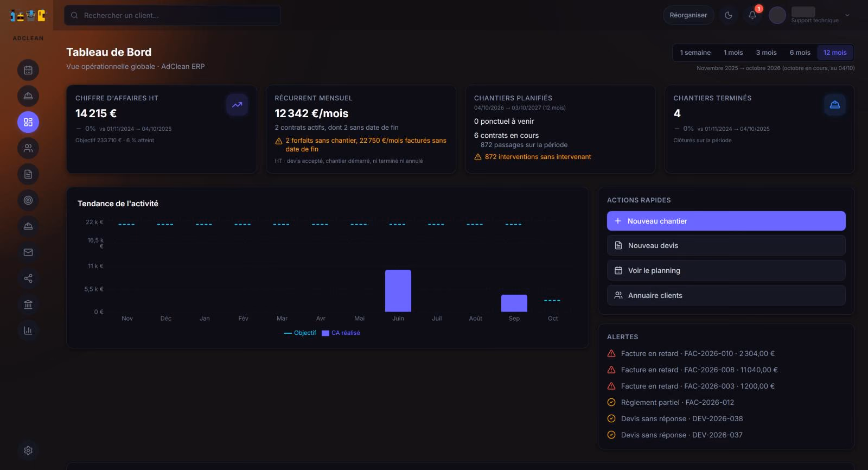Click Nouveau devis in quick actions
This screenshot has height=470, width=868.
(x=726, y=245)
